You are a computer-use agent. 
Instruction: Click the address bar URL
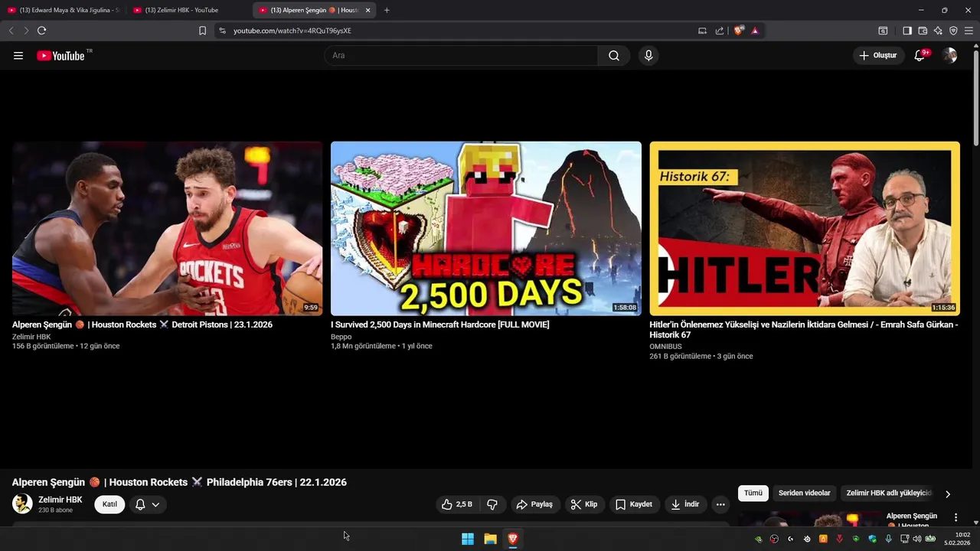click(x=292, y=31)
